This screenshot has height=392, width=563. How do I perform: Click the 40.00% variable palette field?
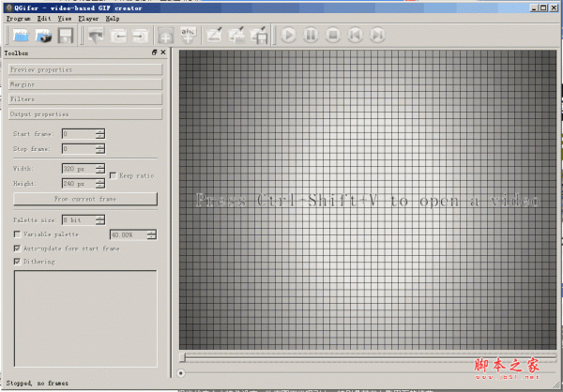click(x=129, y=234)
